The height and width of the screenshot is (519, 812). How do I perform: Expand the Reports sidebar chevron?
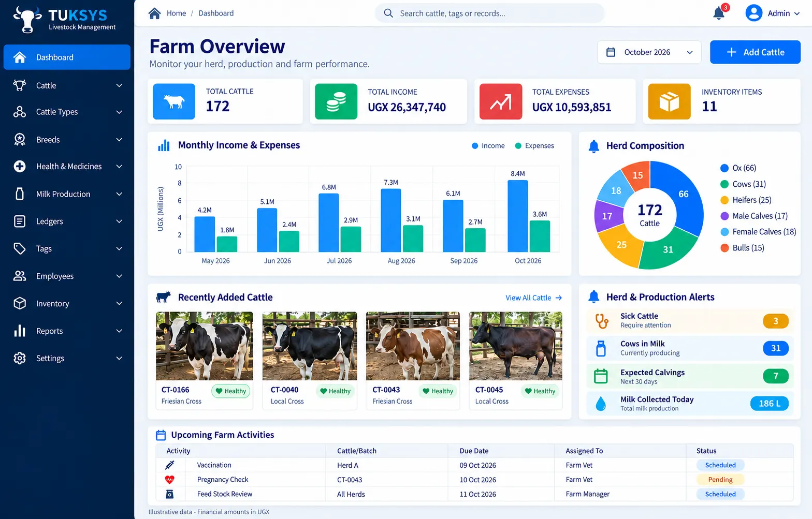coord(119,331)
